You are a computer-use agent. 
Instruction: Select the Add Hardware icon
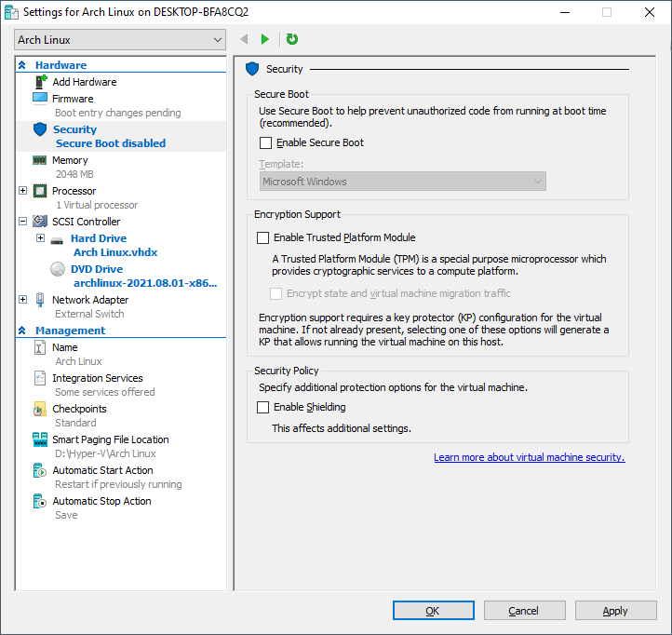pos(40,82)
